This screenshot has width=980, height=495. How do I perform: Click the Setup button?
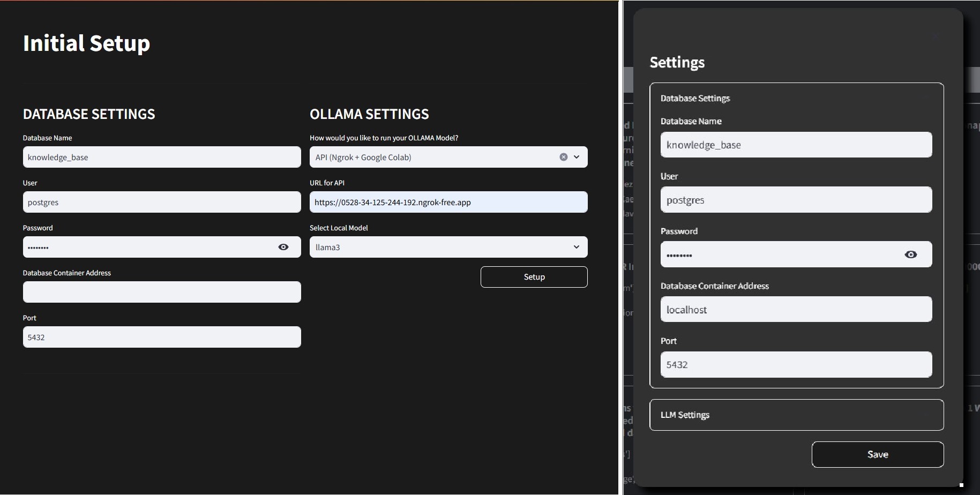[534, 277]
